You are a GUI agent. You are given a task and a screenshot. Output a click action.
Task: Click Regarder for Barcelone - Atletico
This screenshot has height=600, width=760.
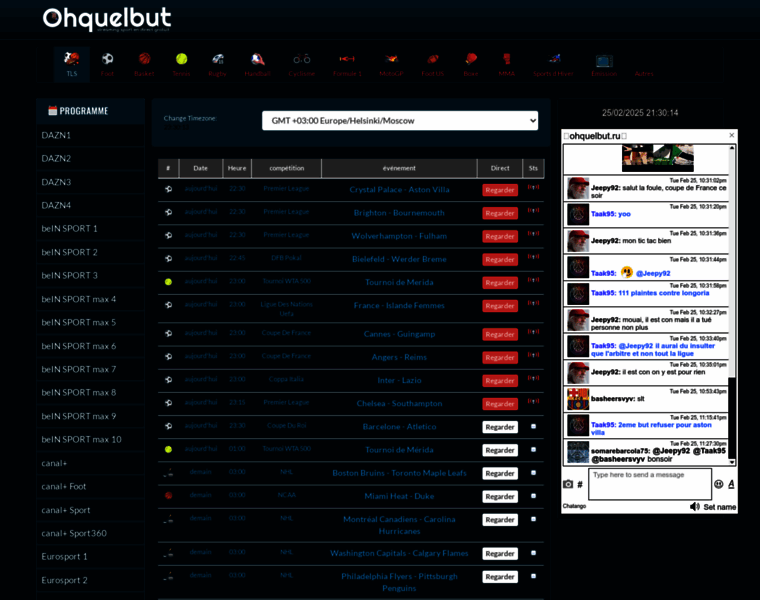click(500, 427)
